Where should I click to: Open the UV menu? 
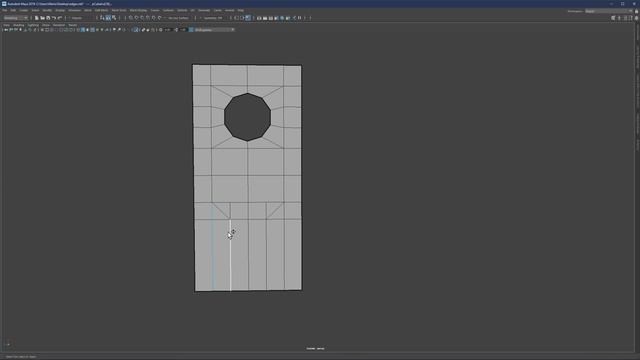(x=192, y=10)
